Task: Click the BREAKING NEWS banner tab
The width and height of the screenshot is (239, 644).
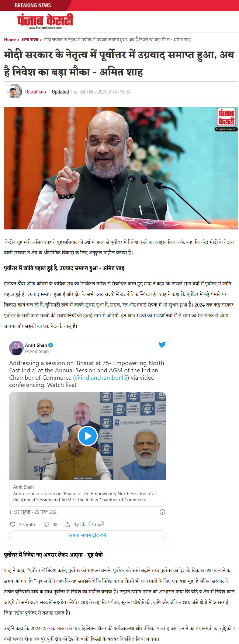Action: coord(33,5)
